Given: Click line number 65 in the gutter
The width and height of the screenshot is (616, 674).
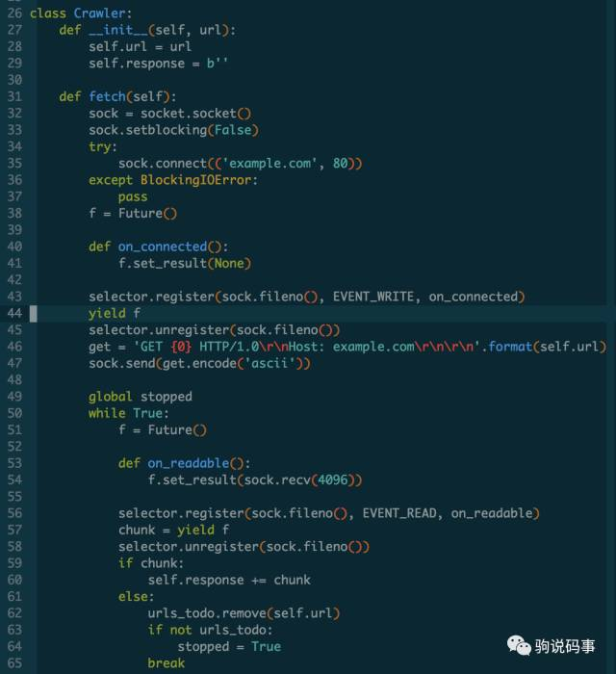Looking at the screenshot, I should tap(14, 662).
